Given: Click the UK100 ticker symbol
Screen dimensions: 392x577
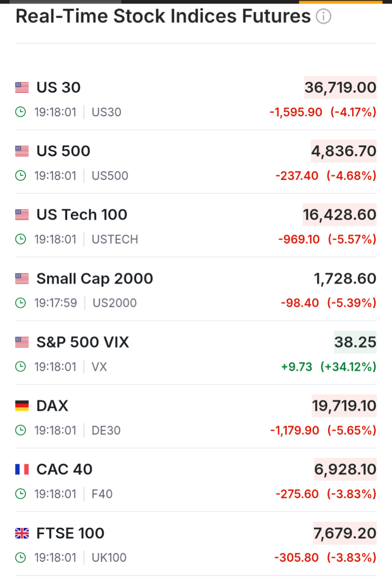Looking at the screenshot, I should tap(109, 557).
